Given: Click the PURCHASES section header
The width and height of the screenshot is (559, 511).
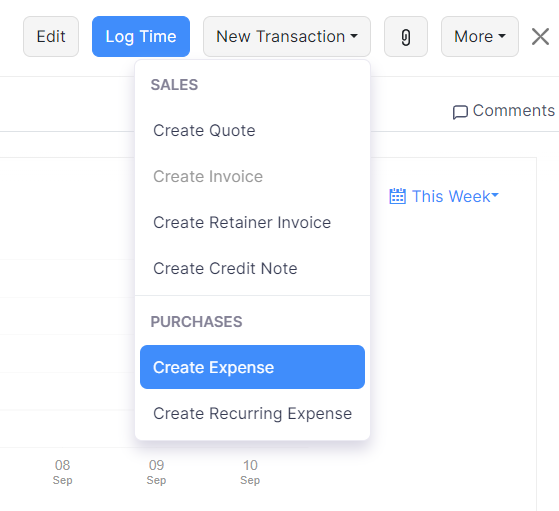Looking at the screenshot, I should [196, 322].
